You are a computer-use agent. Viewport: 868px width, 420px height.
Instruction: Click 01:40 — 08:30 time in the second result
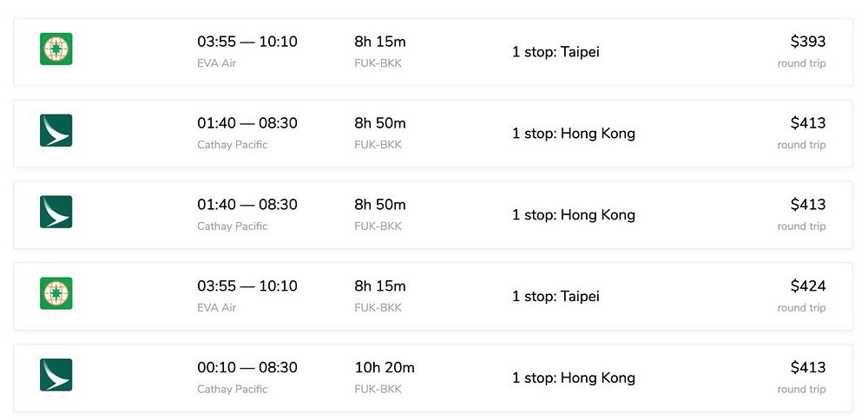coord(247,123)
